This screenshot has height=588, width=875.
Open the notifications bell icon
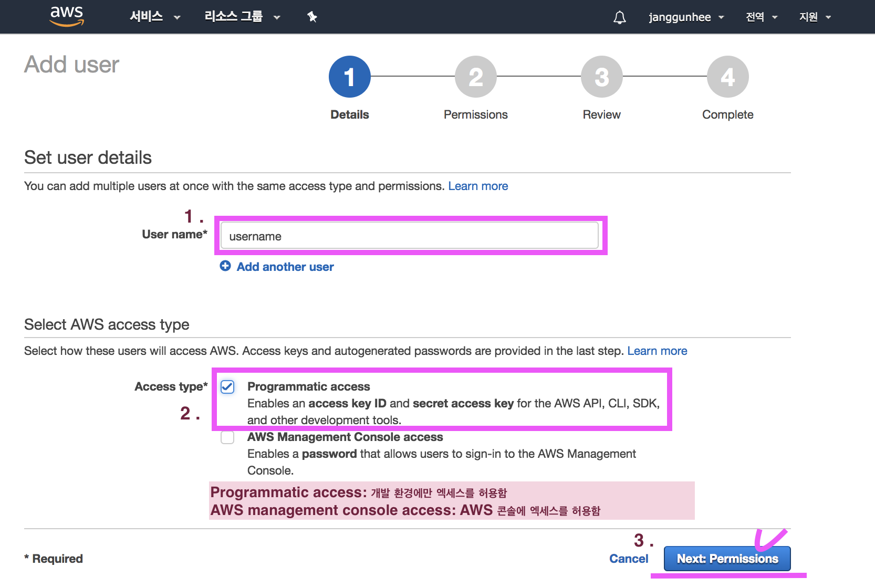pos(620,17)
